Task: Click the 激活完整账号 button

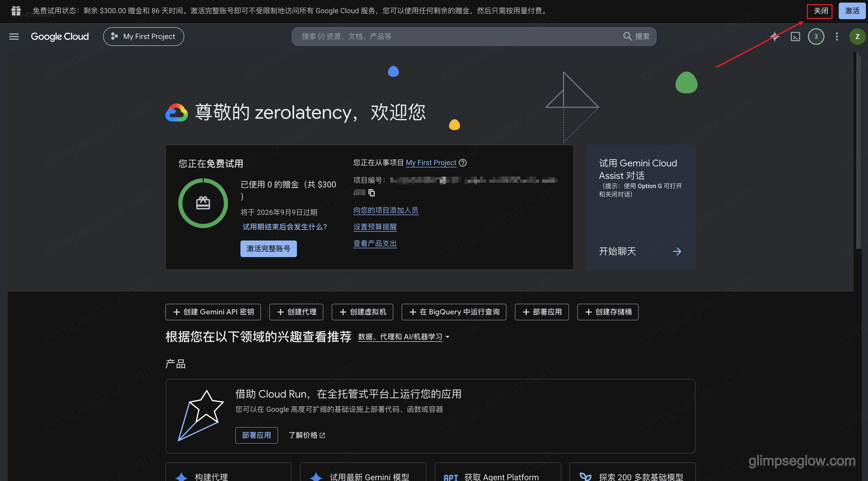Action: tap(268, 249)
